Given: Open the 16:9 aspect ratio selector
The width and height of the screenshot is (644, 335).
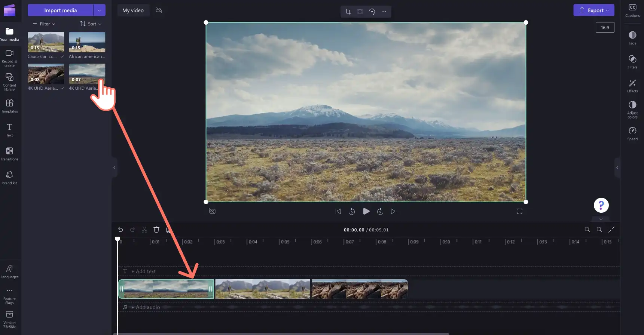Looking at the screenshot, I should click(605, 27).
